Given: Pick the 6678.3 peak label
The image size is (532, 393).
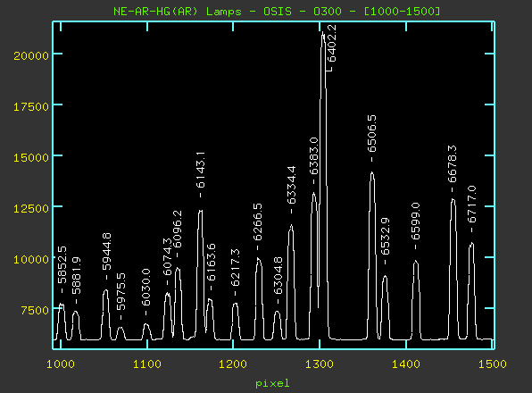Looking at the screenshot, I should [453, 164].
